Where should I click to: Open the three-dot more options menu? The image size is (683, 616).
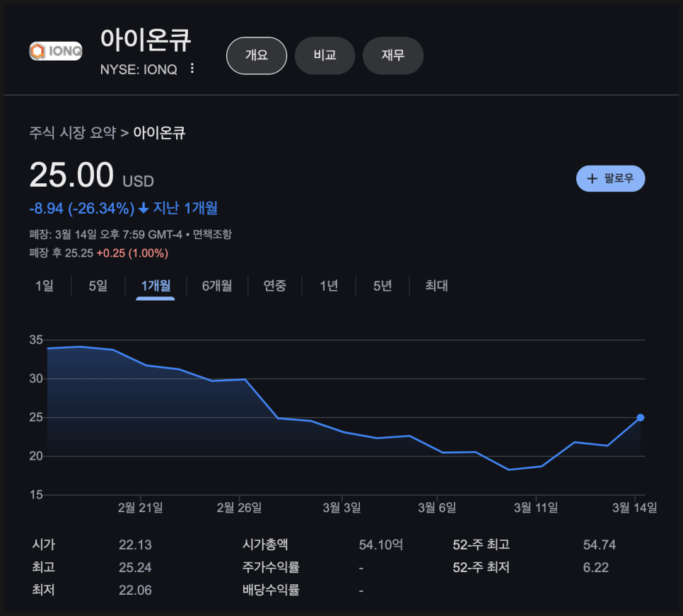tap(192, 69)
